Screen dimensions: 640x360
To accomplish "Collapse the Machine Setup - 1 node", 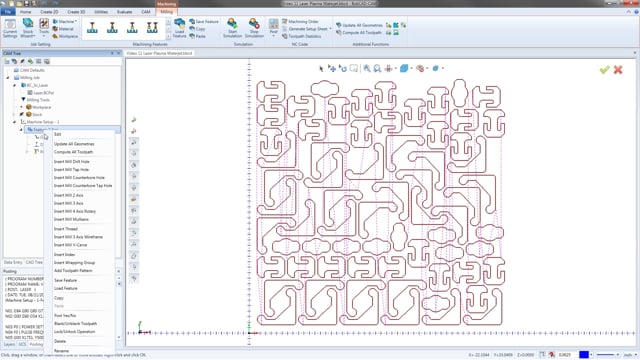I will click(15, 122).
